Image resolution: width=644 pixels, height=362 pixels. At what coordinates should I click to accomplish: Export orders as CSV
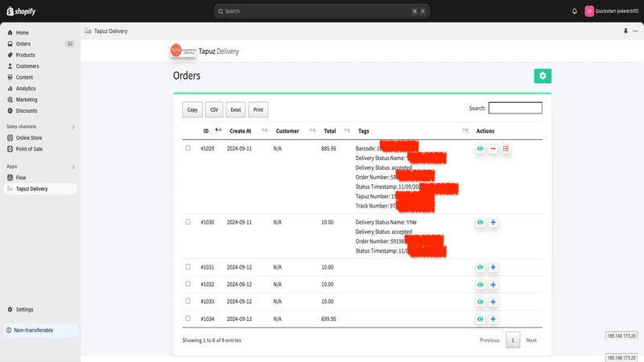(214, 109)
